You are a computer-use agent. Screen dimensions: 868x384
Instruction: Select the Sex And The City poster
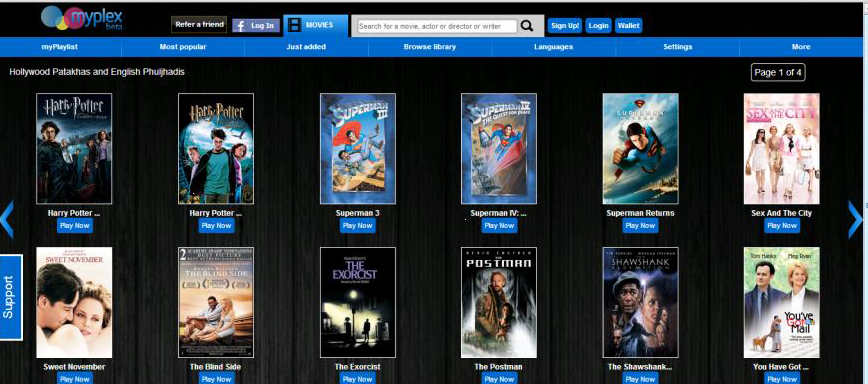pyautogui.click(x=782, y=148)
